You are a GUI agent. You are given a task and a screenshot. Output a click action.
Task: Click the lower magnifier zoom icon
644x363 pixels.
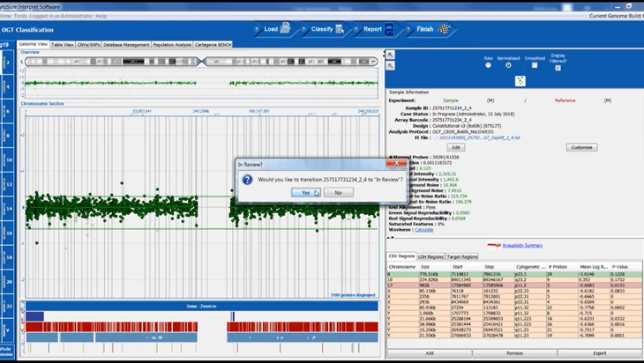tap(390, 65)
